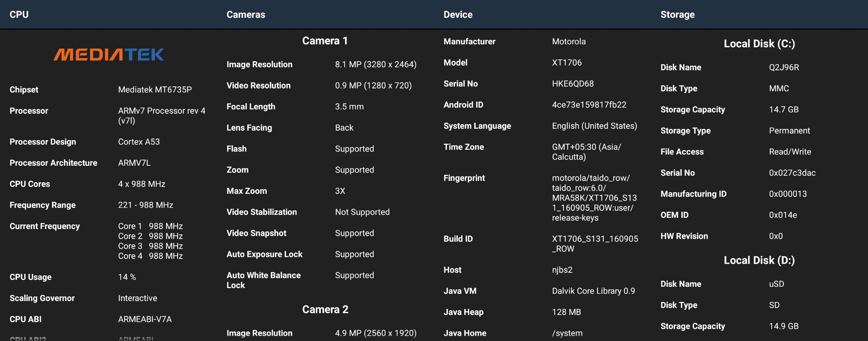Screen dimensions: 868x341
Task: Click the Android ID value
Action: [x=589, y=105]
